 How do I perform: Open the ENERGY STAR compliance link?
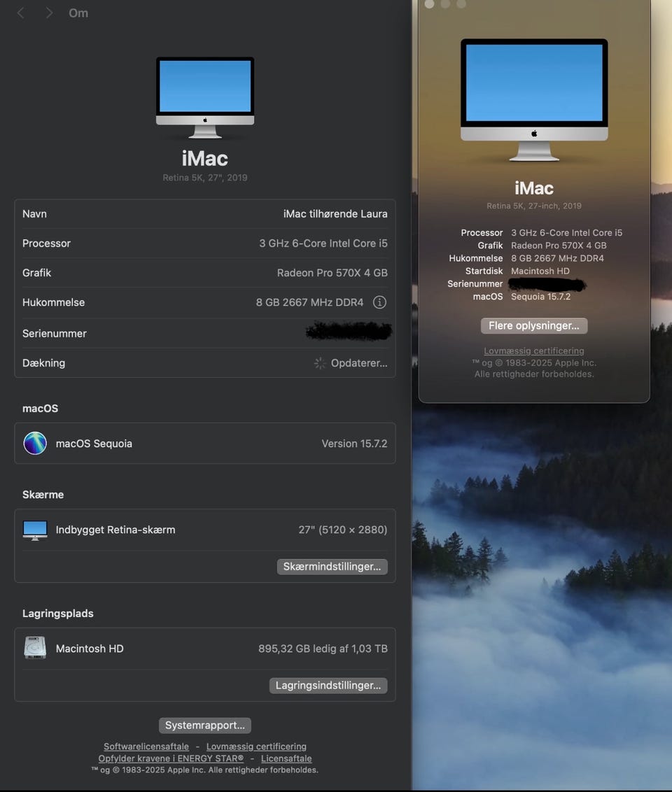(x=171, y=758)
